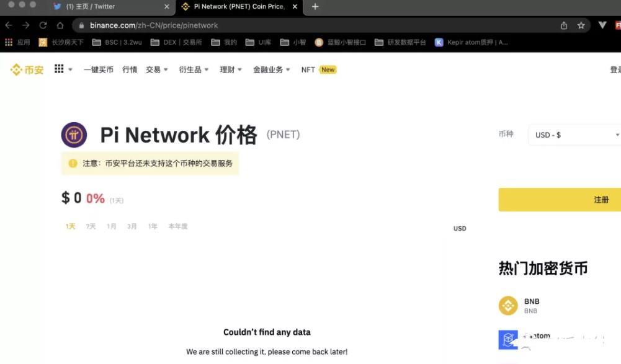Open a new browser tab
621x364 pixels.
[x=315, y=6]
